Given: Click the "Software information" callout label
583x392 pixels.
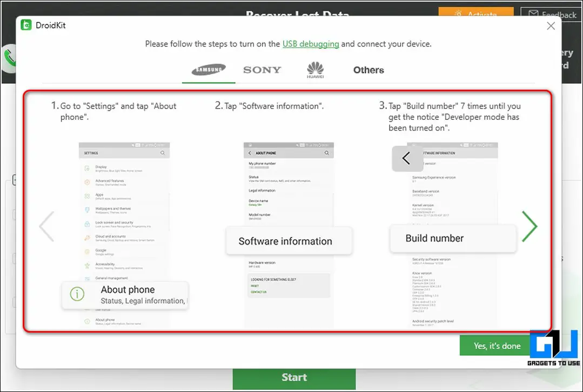Looking at the screenshot, I should pyautogui.click(x=289, y=241).
